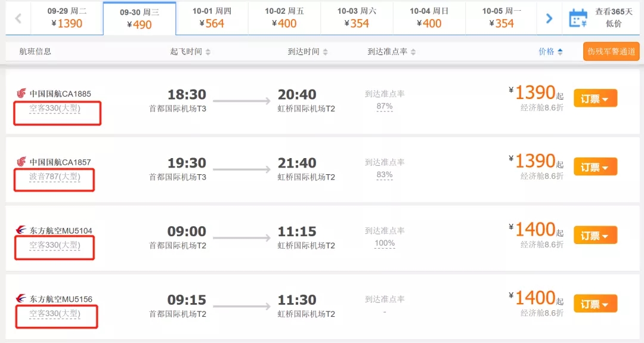The image size is (644, 343).
Task: Click the Air China logo for CA1857
Action: (x=21, y=162)
